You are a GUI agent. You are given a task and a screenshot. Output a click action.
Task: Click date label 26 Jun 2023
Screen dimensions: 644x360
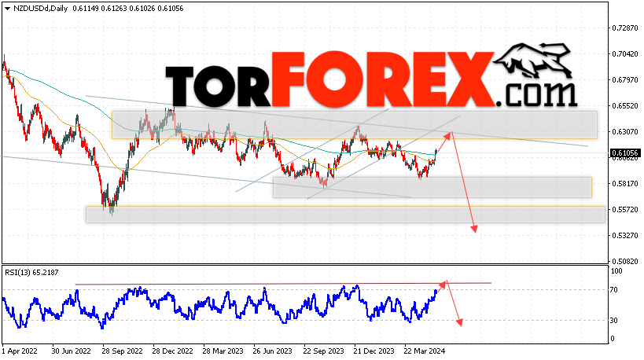point(273,351)
